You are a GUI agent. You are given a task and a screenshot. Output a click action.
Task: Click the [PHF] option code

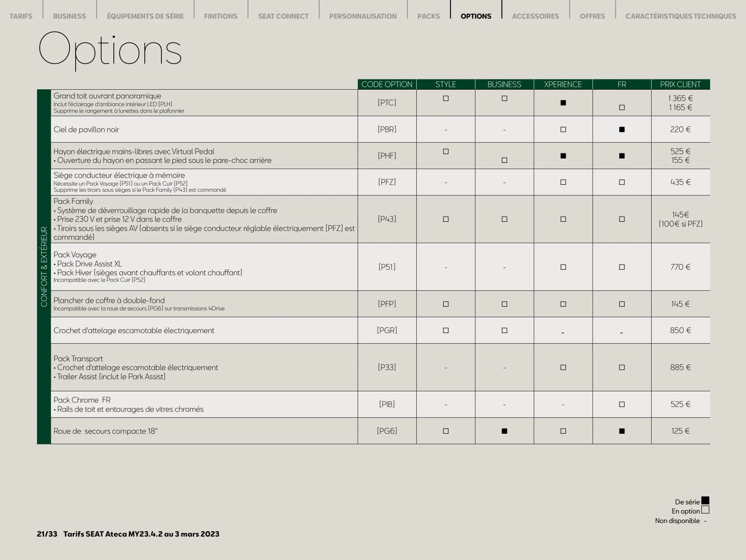pyautogui.click(x=387, y=156)
